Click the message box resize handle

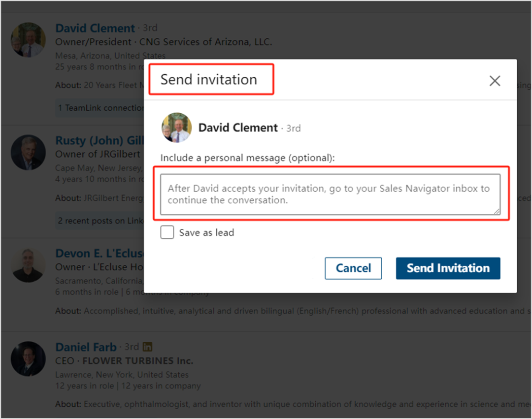[497, 211]
